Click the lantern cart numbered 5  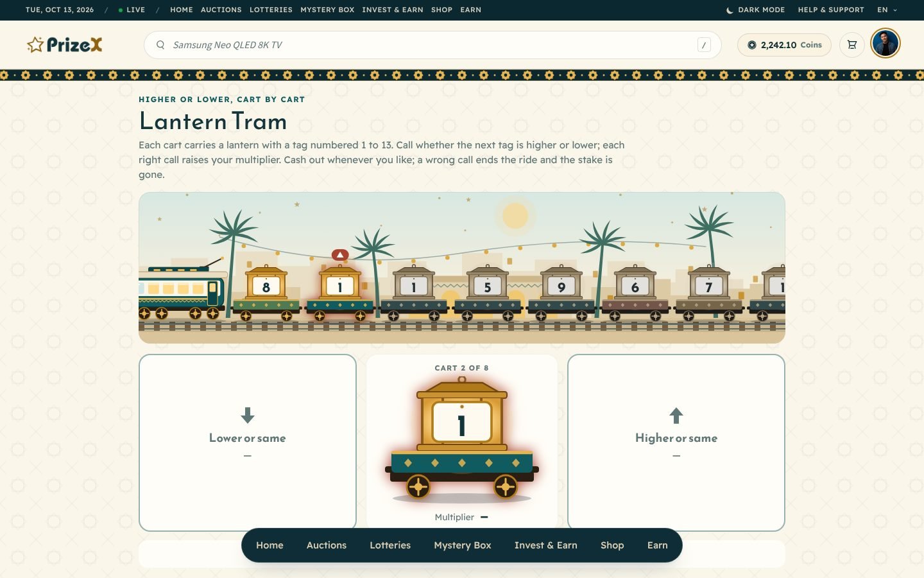tap(488, 293)
